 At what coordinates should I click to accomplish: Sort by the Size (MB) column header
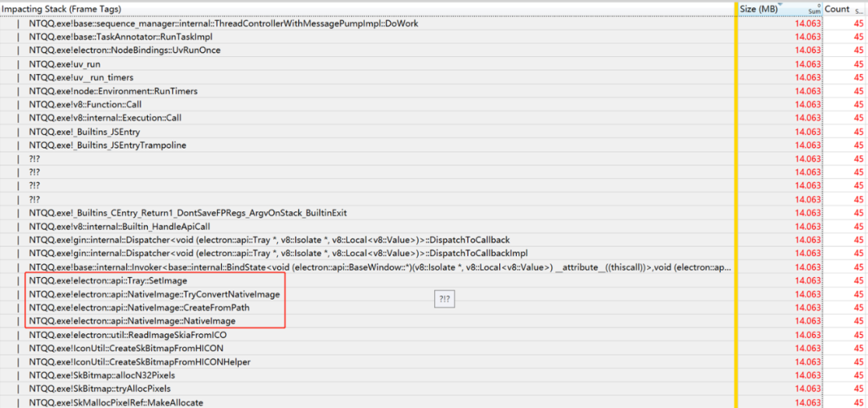coord(780,10)
